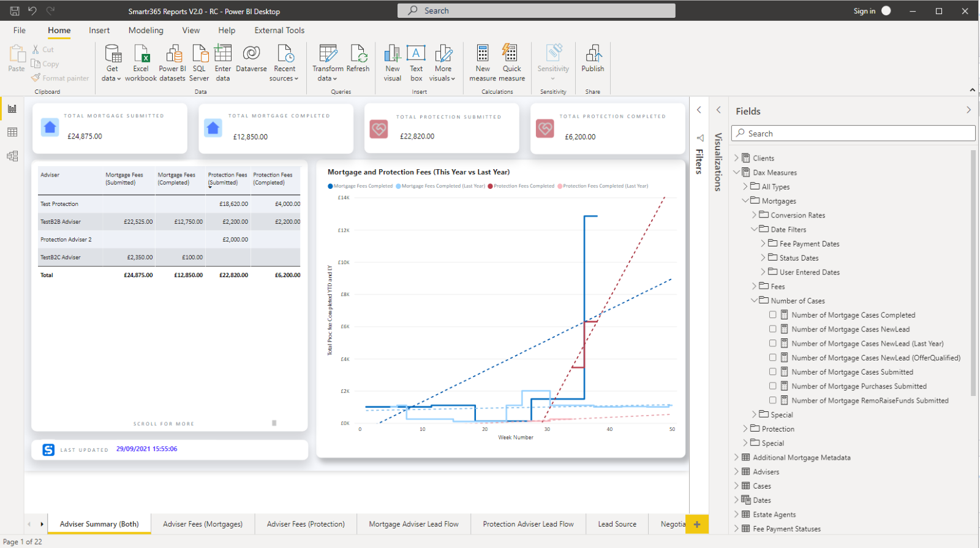
Task: Click Mortgage Fees Completed (Last Year) legend swatch
Action: pyautogui.click(x=398, y=186)
